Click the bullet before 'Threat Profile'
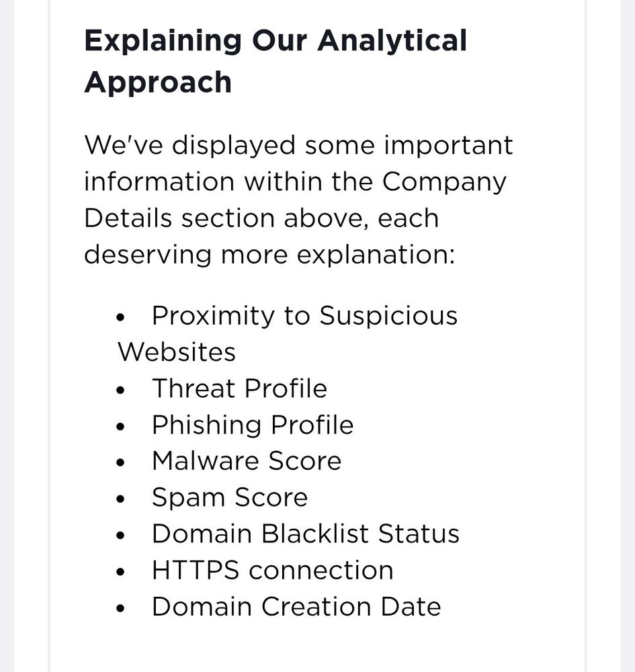This screenshot has width=635, height=672. coord(120,390)
